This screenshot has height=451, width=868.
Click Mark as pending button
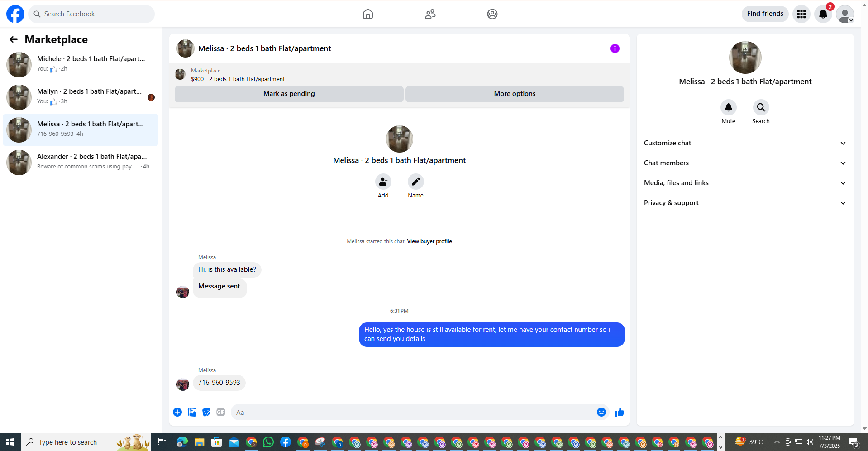pyautogui.click(x=289, y=94)
